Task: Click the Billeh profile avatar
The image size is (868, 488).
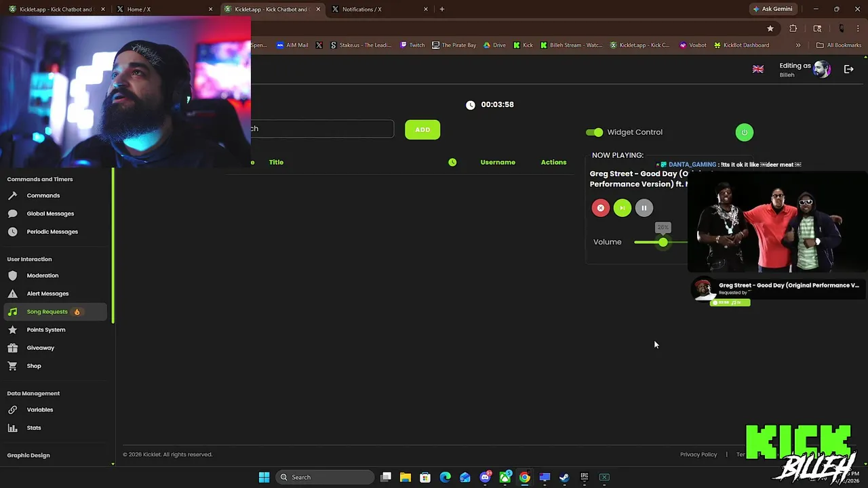Action: [821, 69]
